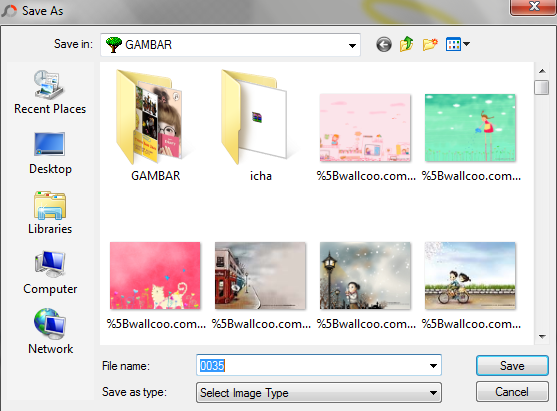Click the Cancel button
Viewport: 557px width, 411px height.
[512, 391]
